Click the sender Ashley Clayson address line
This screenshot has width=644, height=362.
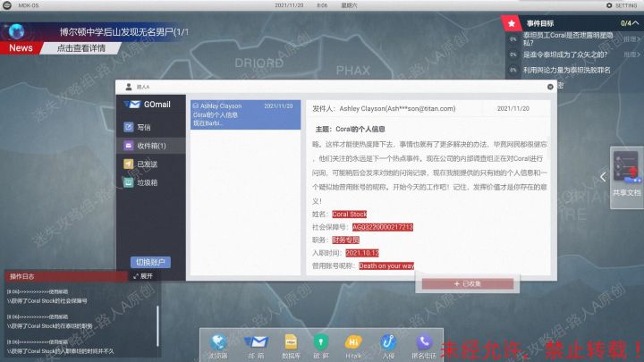[384, 109]
